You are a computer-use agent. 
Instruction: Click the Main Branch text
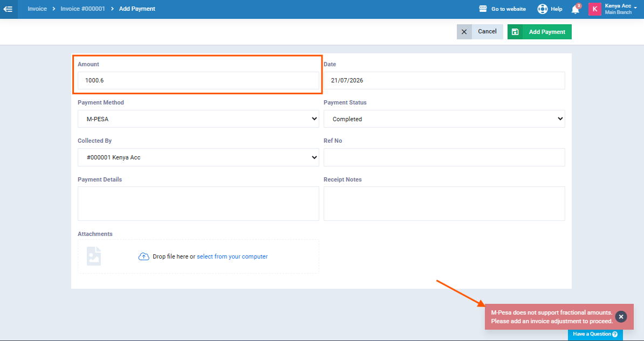pos(618,13)
